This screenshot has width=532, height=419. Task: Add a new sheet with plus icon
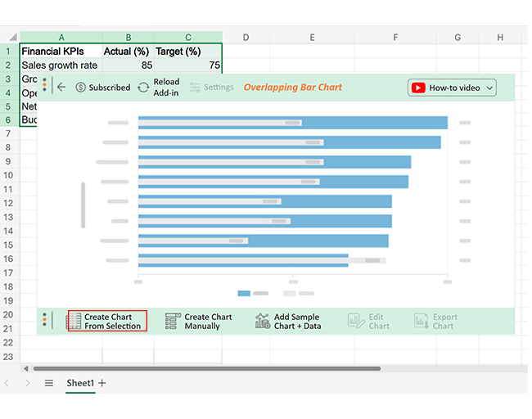(x=101, y=383)
